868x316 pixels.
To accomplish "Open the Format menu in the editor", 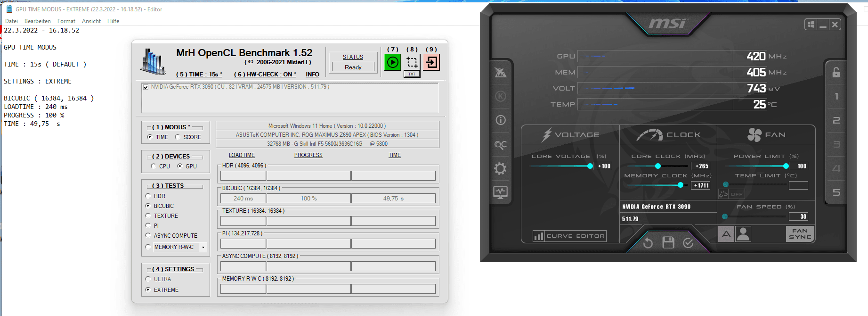I will [x=66, y=21].
